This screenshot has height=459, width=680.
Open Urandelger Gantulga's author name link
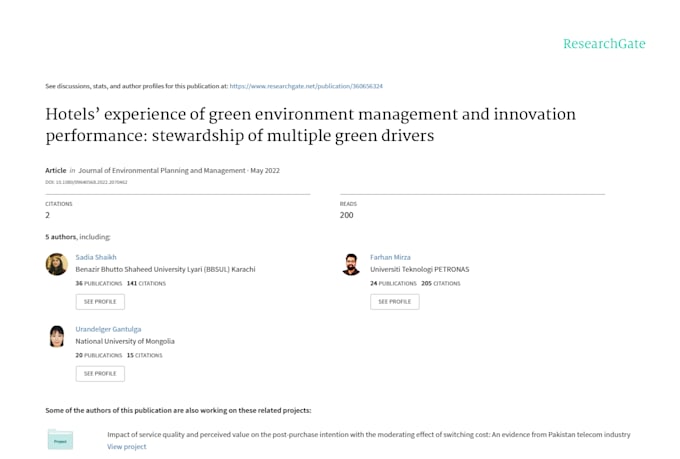(x=108, y=329)
